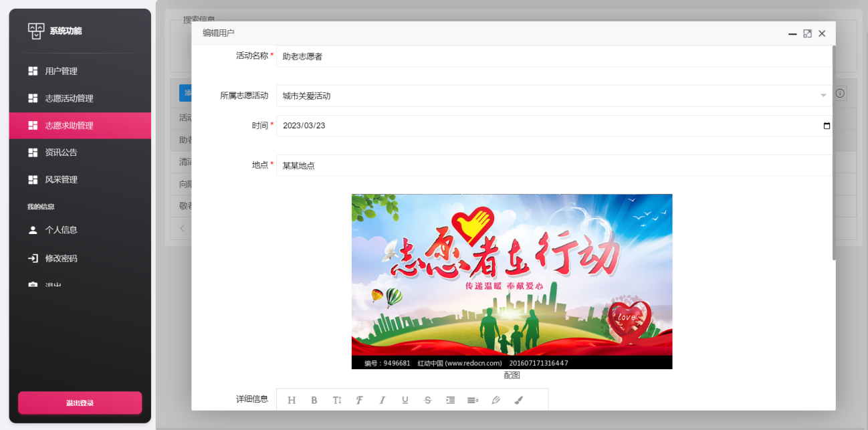Click the 地点 text field
The height and width of the screenshot is (430, 868).
[554, 165]
